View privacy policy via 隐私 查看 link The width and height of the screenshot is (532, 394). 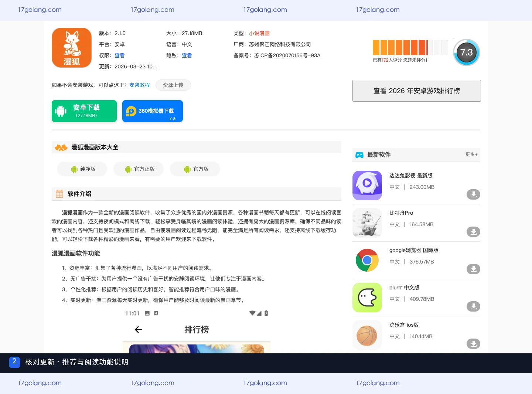187,55
